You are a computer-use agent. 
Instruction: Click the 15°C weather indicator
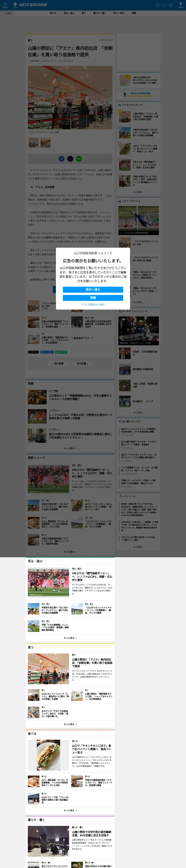coord(7,13)
